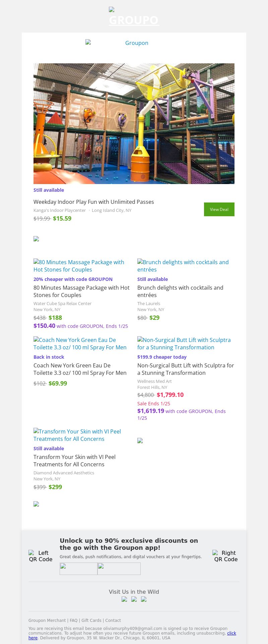Click the Left QR Code image

coord(41,556)
